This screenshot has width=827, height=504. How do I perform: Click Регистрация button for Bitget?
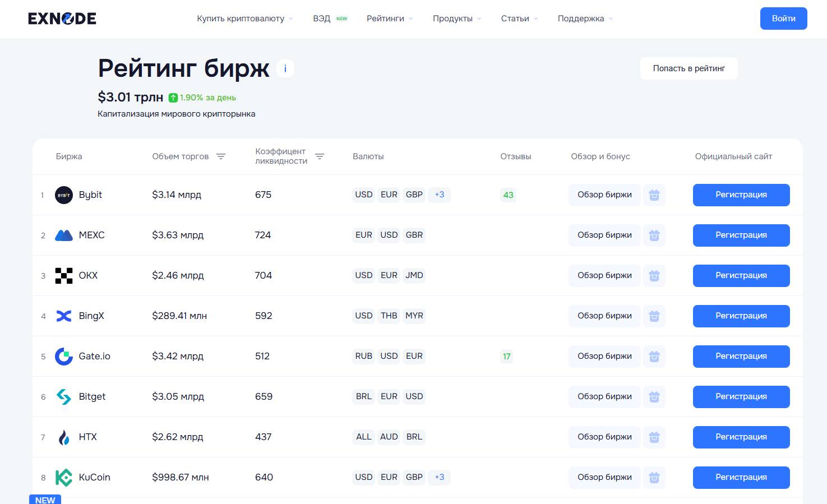741,397
